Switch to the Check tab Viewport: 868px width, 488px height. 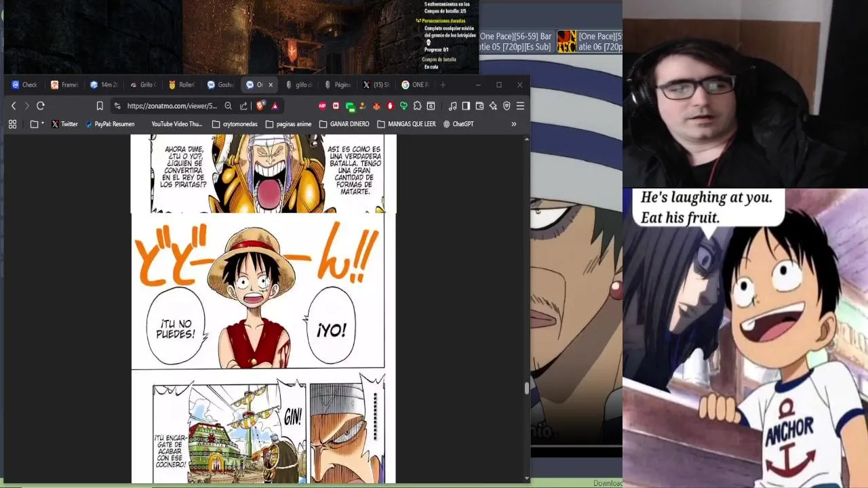(x=24, y=85)
